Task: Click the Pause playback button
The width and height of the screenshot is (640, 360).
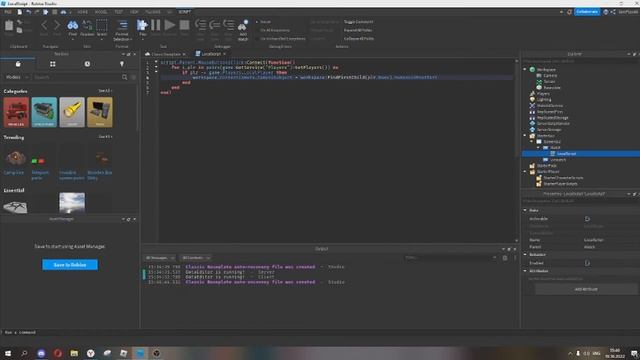Action: coord(156,25)
